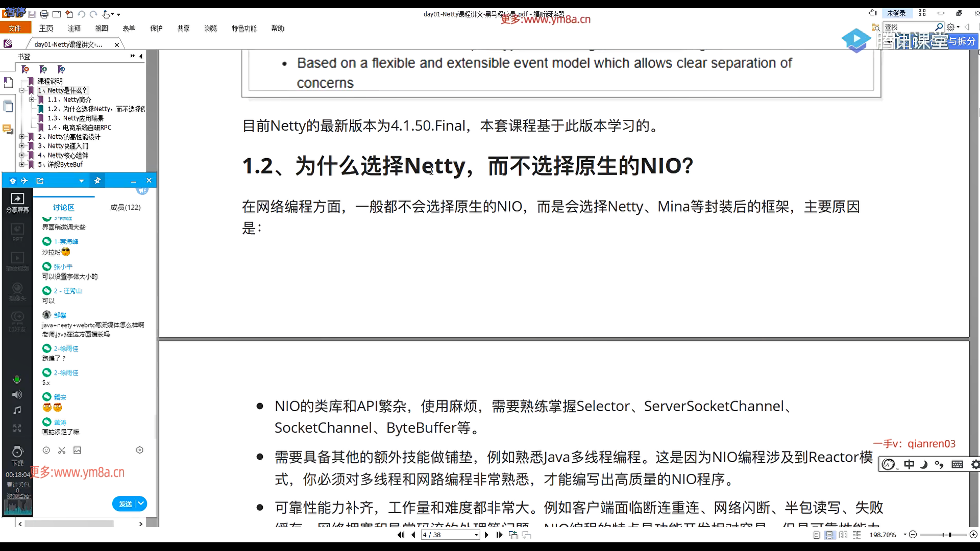
Task: Toggle the microphone mute icon
Action: pyautogui.click(x=17, y=380)
